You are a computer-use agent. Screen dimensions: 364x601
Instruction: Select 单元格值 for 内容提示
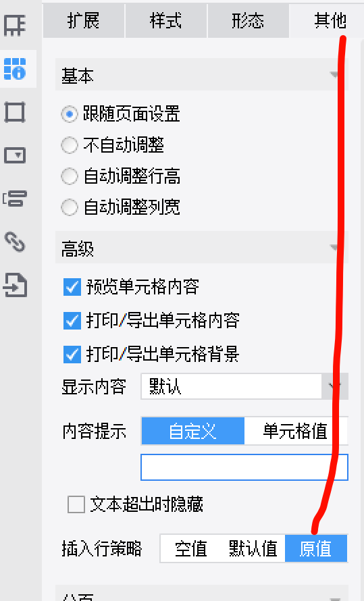[x=295, y=432]
